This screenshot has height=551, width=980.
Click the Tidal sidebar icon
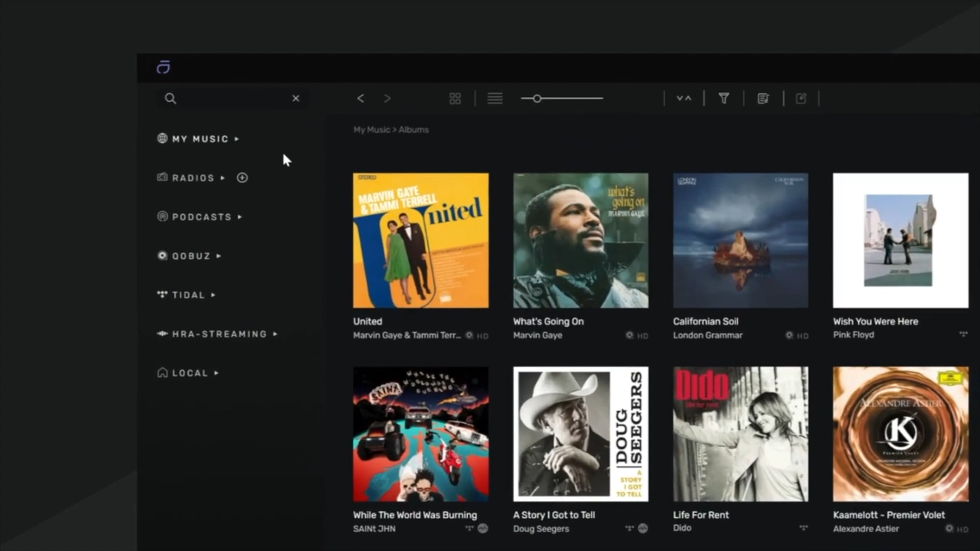(x=162, y=294)
